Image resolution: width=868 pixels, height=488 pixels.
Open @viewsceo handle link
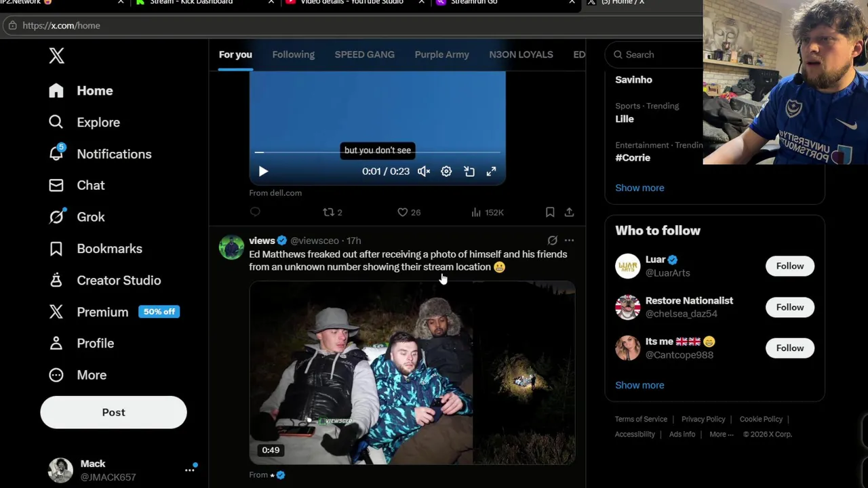pos(315,241)
